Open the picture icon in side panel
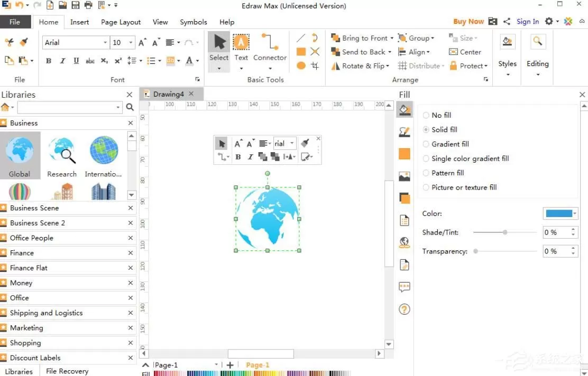This screenshot has height=376, width=588. click(x=404, y=176)
